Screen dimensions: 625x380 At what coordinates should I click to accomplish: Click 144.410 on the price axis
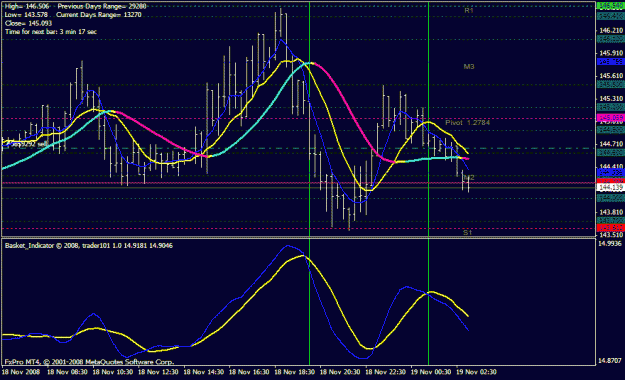(x=611, y=167)
